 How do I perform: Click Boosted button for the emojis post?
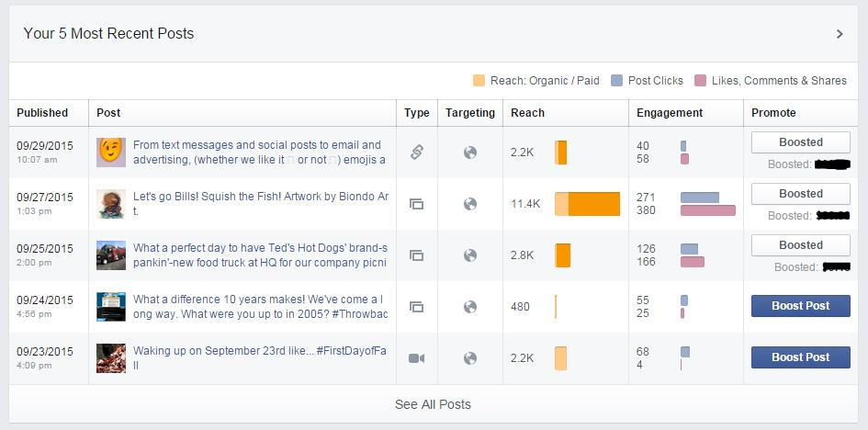pyautogui.click(x=800, y=142)
